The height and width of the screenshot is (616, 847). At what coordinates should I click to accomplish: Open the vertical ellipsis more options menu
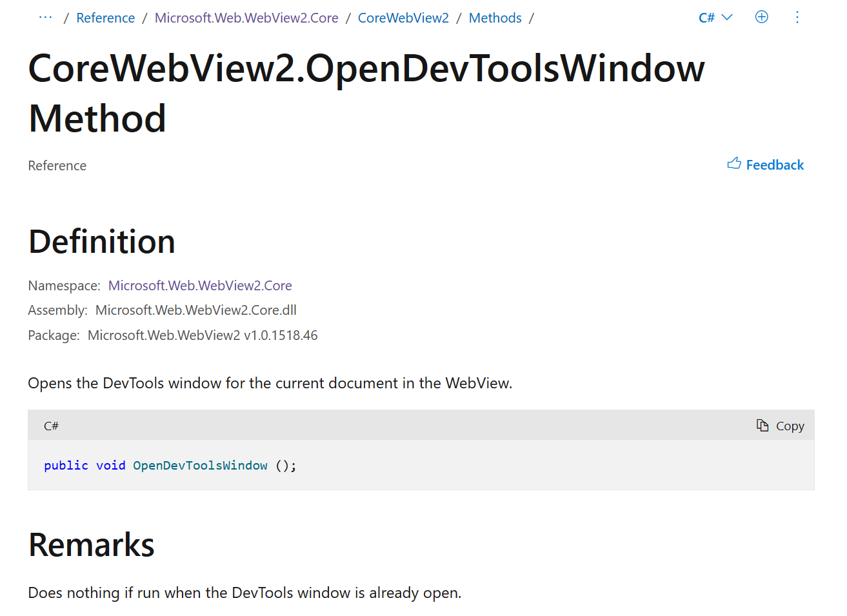(x=797, y=17)
